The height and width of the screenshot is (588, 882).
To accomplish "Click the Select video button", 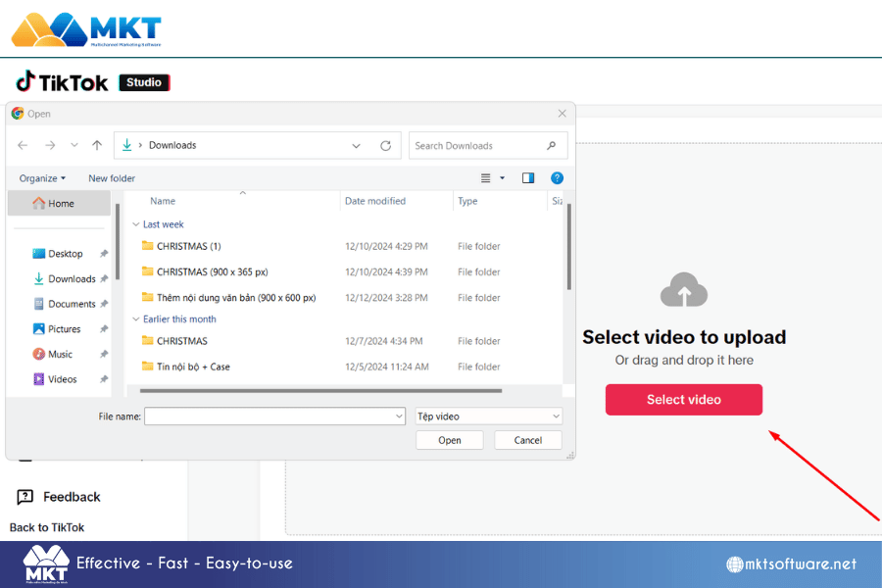I will point(683,400).
